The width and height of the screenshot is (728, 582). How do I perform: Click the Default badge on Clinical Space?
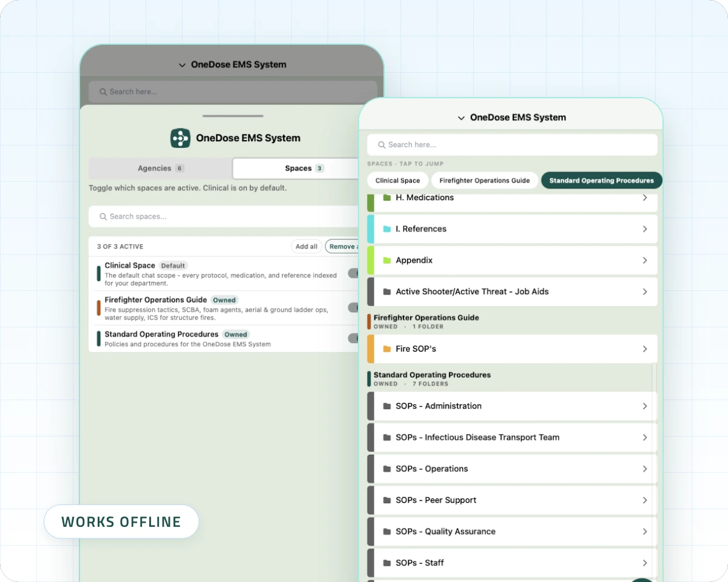click(173, 266)
